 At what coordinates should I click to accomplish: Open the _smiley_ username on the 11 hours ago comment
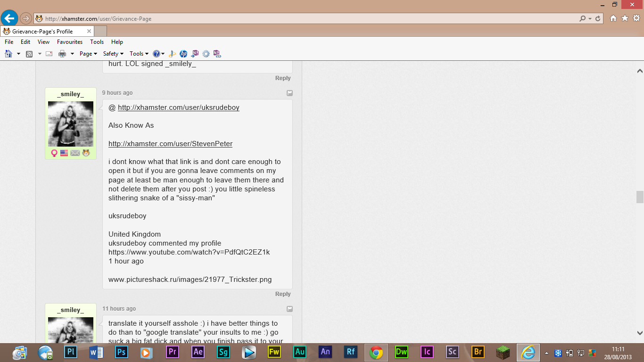click(71, 310)
